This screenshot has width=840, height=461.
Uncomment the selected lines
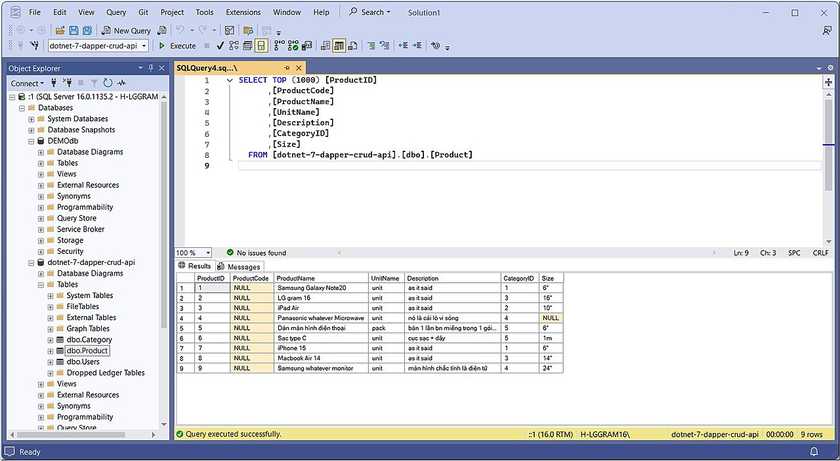[384, 46]
